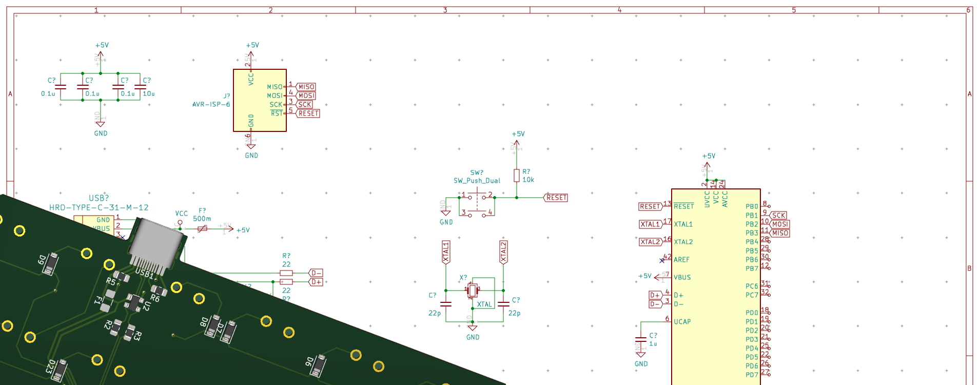This screenshot has height=385, width=980.
Task: Click the PB0 pin name on microcontroller
Action: coord(752,206)
